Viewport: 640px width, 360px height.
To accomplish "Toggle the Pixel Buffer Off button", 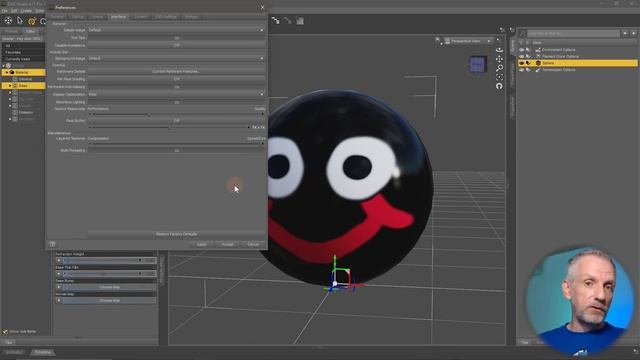I will tap(176, 120).
